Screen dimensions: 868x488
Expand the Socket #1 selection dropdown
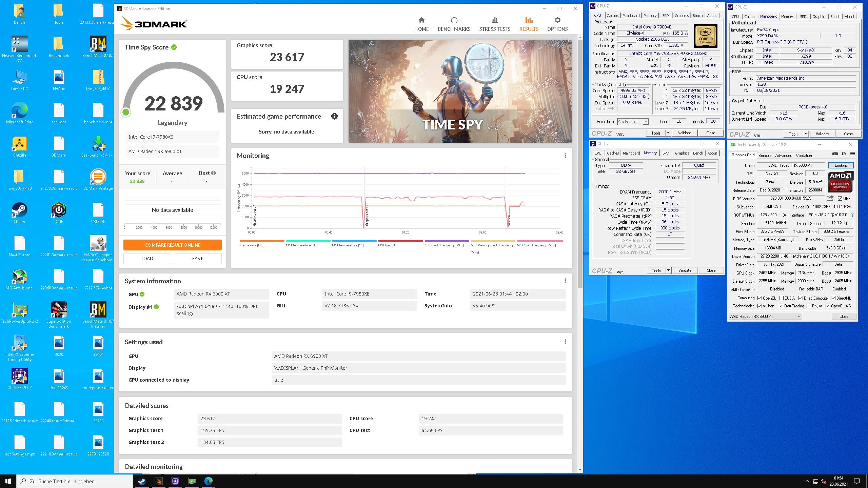(645, 122)
